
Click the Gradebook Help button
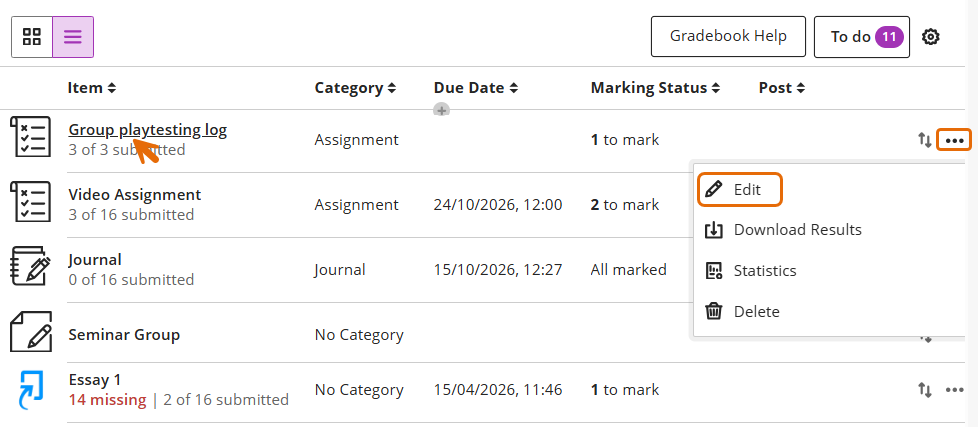click(729, 36)
